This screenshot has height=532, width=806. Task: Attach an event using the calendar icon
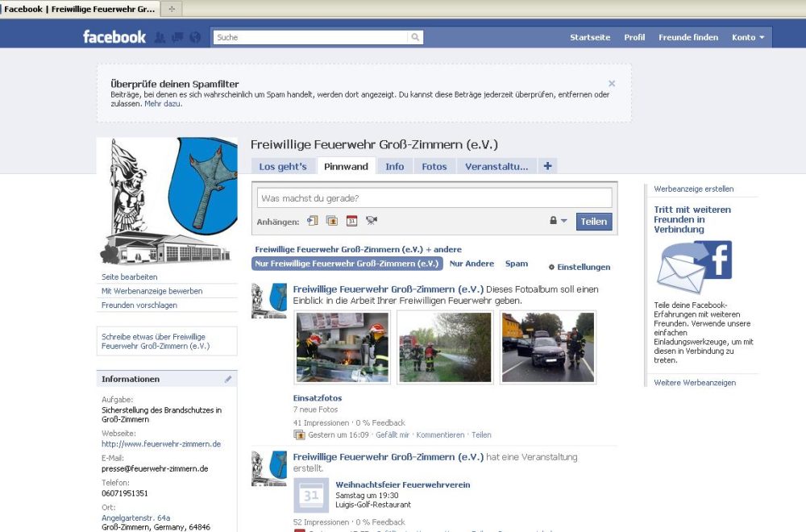pos(351,220)
